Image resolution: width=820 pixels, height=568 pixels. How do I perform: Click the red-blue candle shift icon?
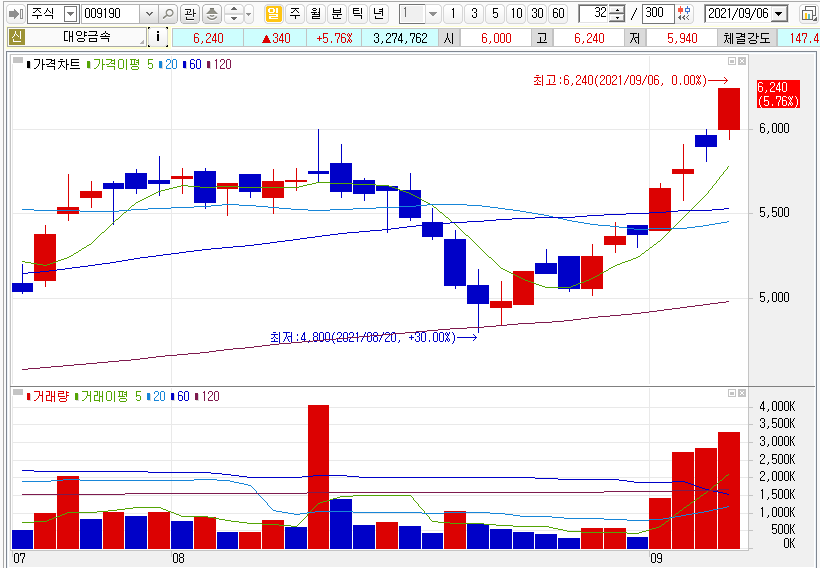[x=684, y=14]
